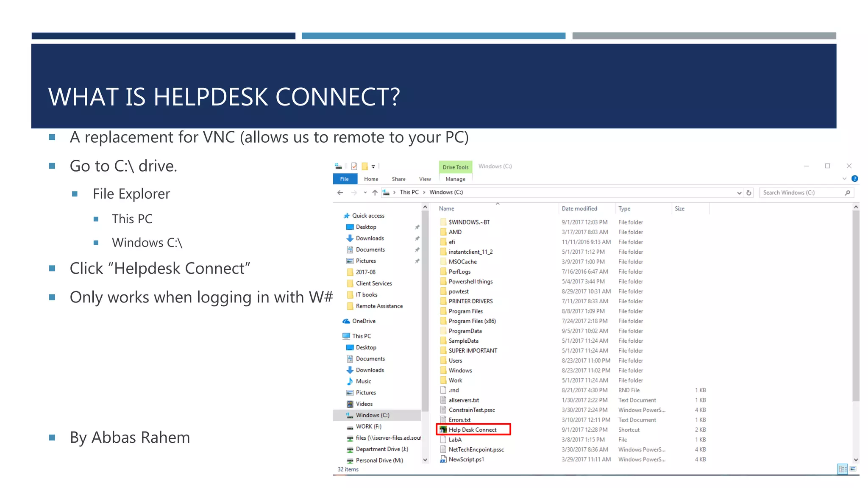Image resolution: width=868 pixels, height=488 pixels.
Task: Select the Drive Tools contextual tab
Action: tap(456, 167)
